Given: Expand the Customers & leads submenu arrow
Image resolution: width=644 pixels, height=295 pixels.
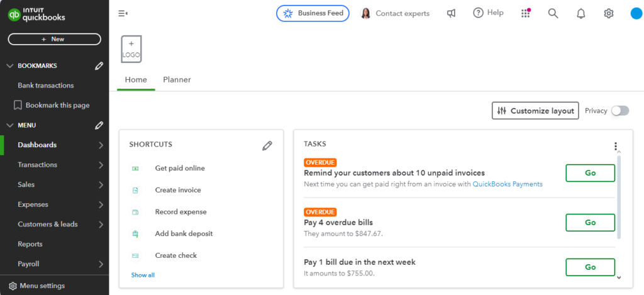Looking at the screenshot, I should [101, 225].
